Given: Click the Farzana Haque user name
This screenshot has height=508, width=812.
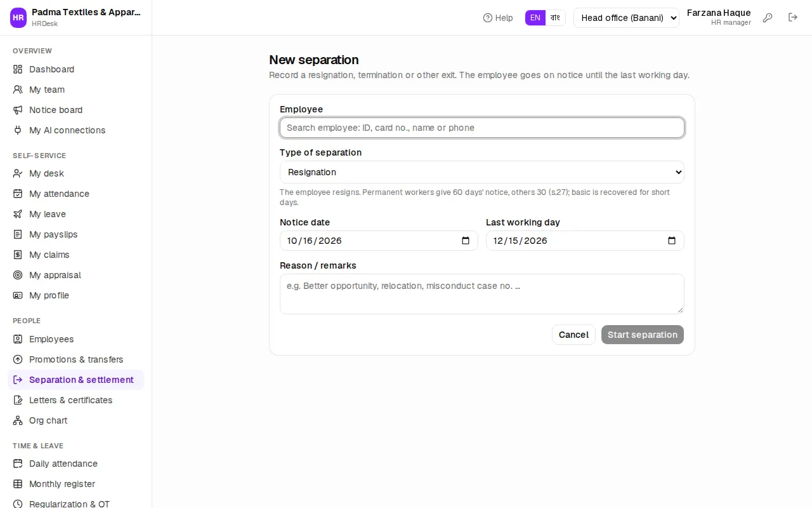Looking at the screenshot, I should [719, 13].
